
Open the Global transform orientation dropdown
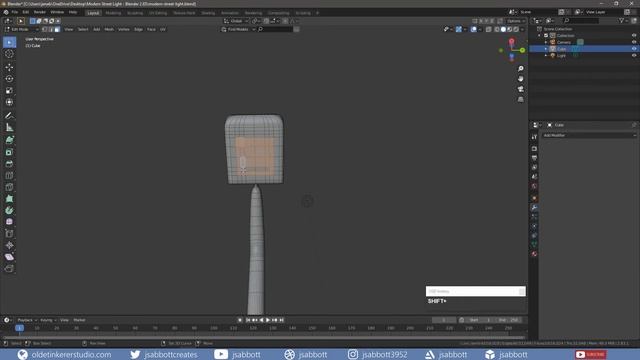click(x=236, y=21)
